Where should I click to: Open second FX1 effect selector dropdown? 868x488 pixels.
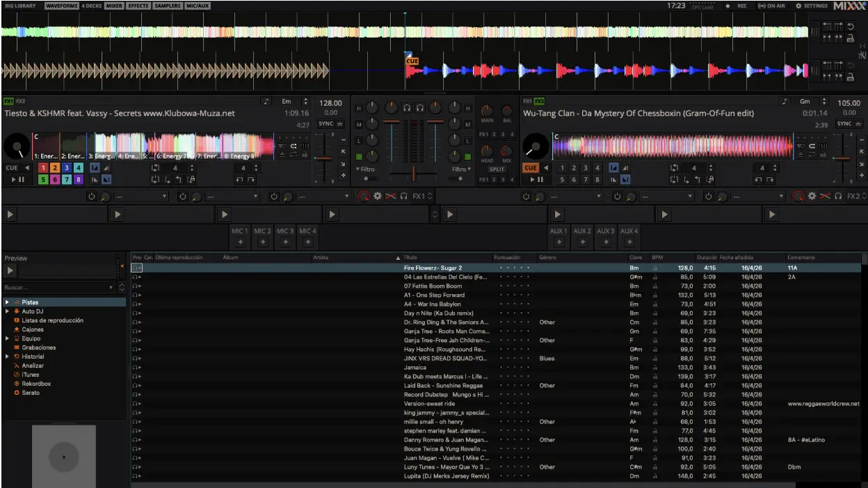pos(232,197)
